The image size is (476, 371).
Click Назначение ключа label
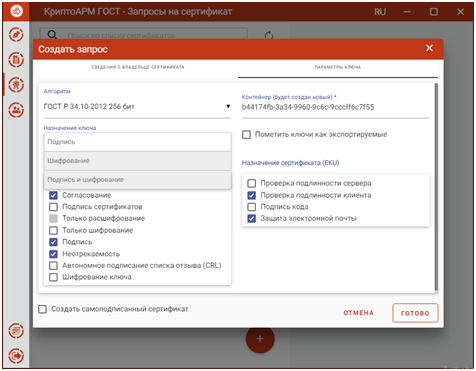click(x=70, y=128)
